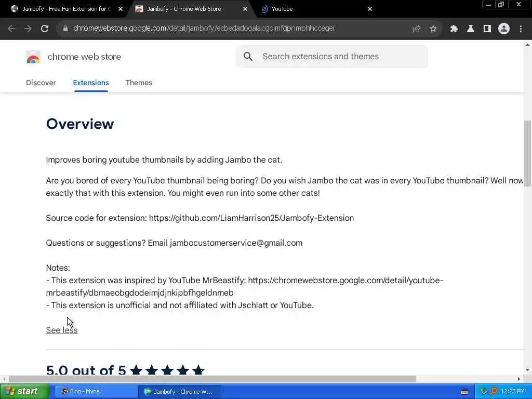Click the Overview heading
Viewport: 532px width, 399px height.
pyautogui.click(x=80, y=124)
